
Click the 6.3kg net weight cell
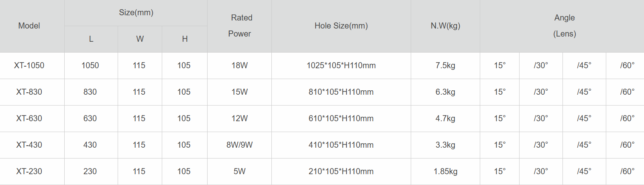click(445, 92)
